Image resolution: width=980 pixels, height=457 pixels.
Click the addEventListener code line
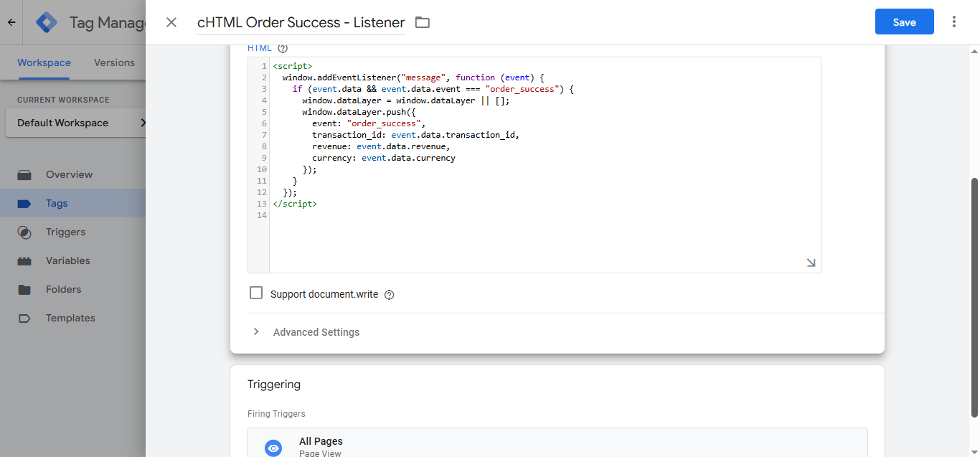414,77
